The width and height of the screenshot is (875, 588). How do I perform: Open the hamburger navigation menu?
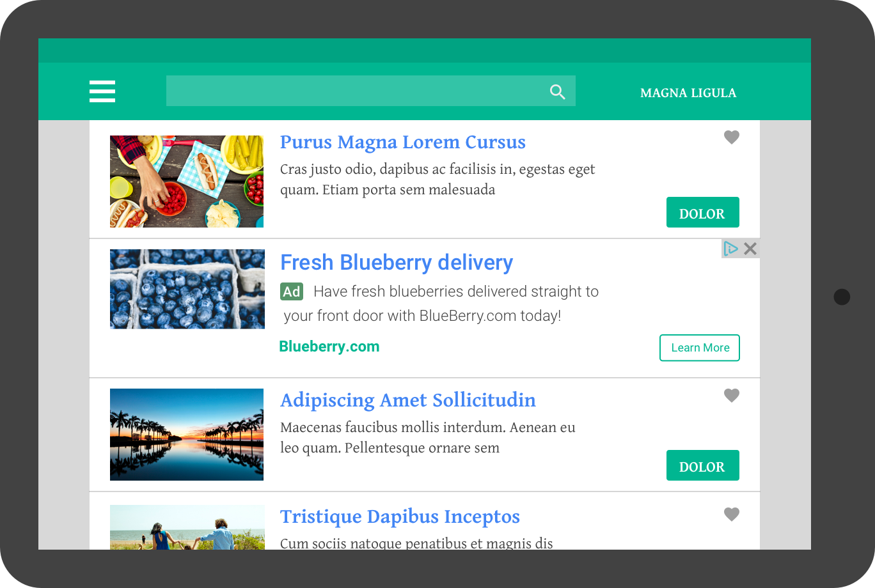pyautogui.click(x=102, y=91)
